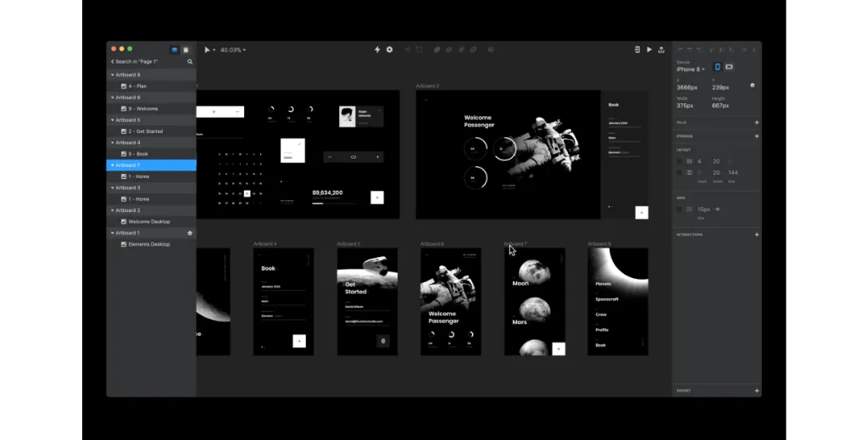Select landscape device orientation
This screenshot has height=440, width=868.
click(x=729, y=67)
